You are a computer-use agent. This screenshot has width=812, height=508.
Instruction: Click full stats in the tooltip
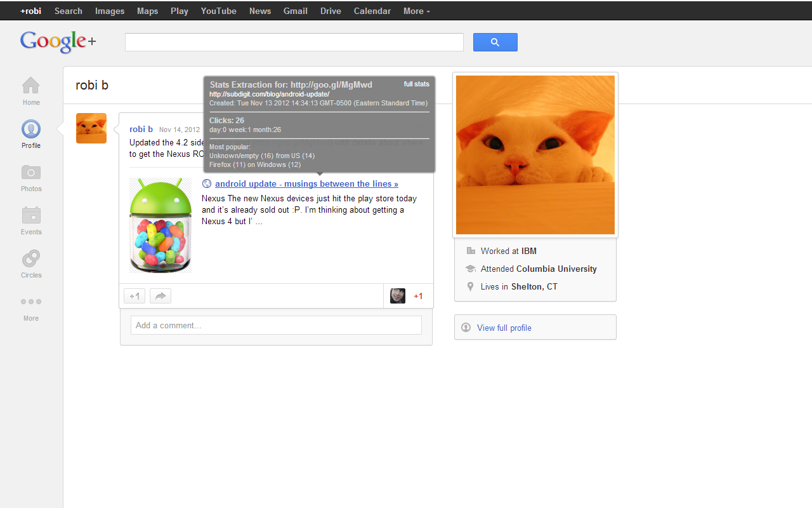(x=417, y=84)
